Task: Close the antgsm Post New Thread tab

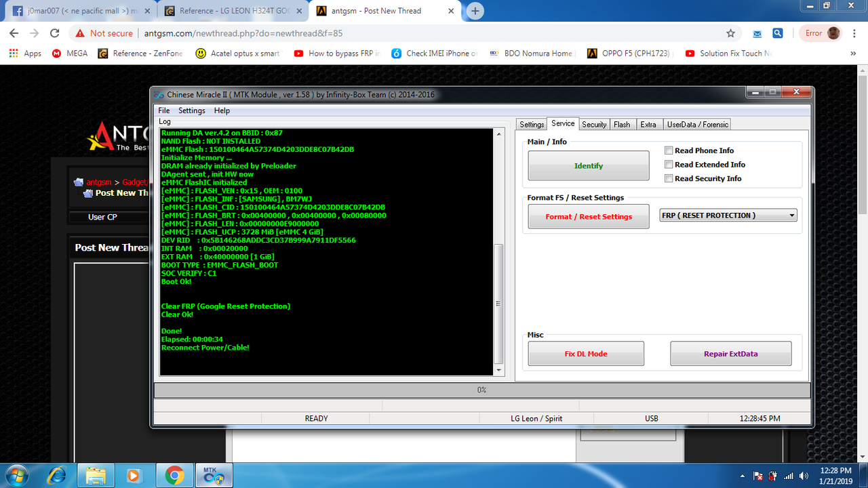Action: click(452, 11)
